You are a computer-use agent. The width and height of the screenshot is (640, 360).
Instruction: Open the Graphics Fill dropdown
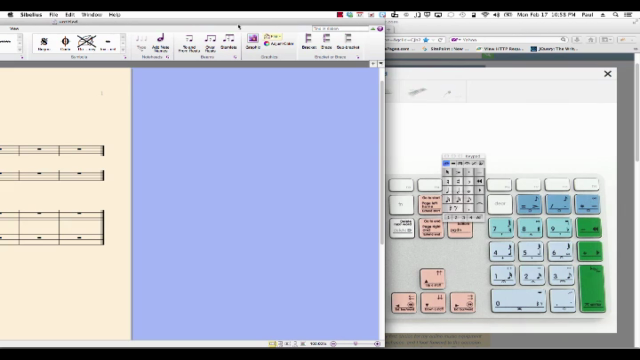[272, 36]
